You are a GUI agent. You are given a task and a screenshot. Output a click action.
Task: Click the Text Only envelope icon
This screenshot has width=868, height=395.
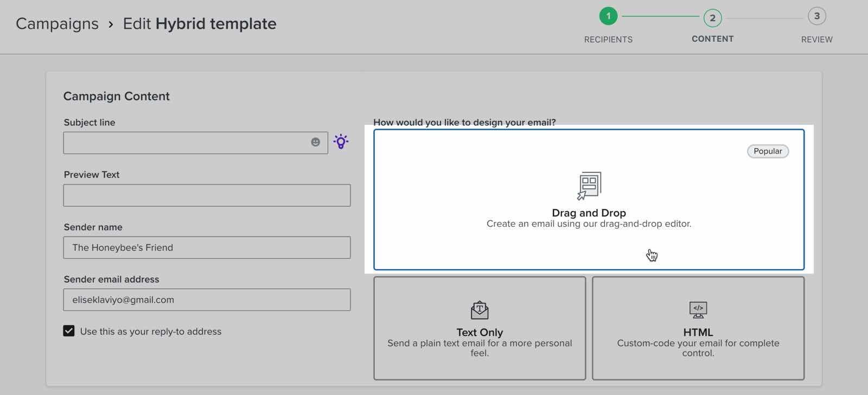coord(480,310)
